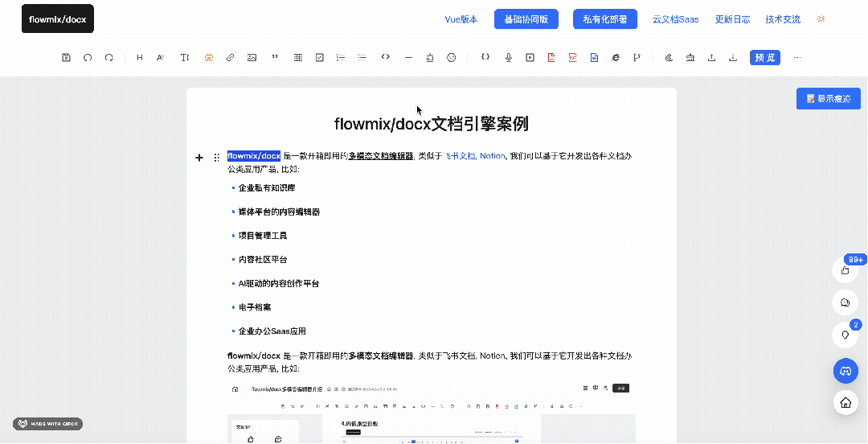Click the thumbs-up like button with 99+
This screenshot has width=868, height=444.
click(845, 270)
